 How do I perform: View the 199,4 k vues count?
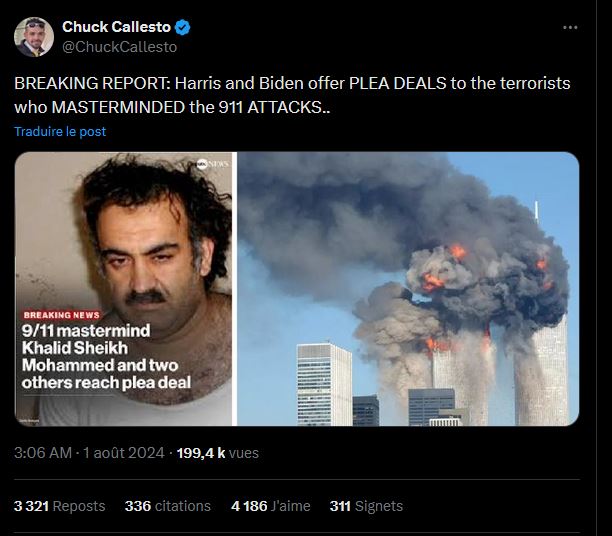(x=217, y=453)
